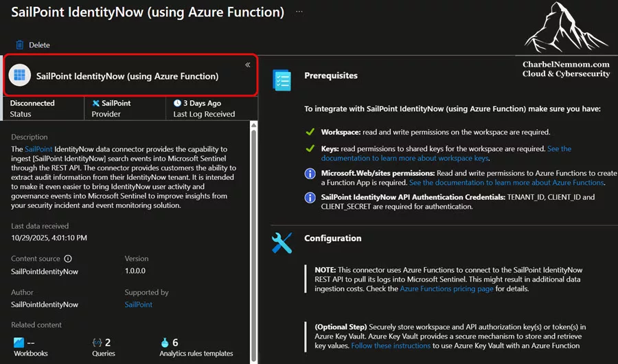The height and width of the screenshot is (364, 618).
Task: Click the Queries braces icon
Action: [x=97, y=342]
